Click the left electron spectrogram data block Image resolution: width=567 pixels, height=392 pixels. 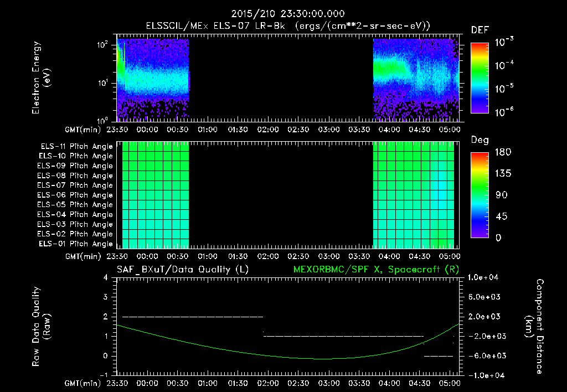[x=153, y=80]
